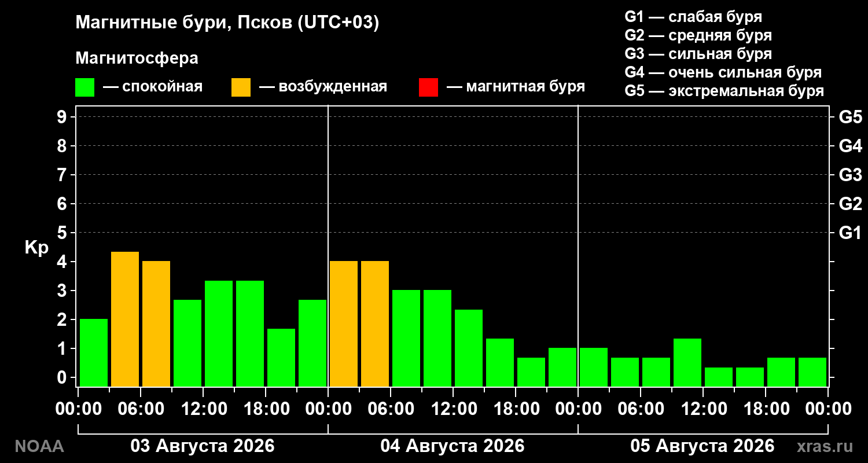The width and height of the screenshot is (868, 463).
Task: Click the first orange bar on 04 August
Action: tap(344, 324)
